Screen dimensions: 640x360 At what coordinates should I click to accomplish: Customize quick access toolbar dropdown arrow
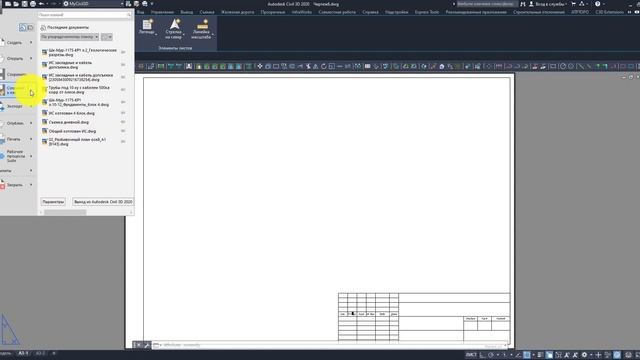(152, 4)
